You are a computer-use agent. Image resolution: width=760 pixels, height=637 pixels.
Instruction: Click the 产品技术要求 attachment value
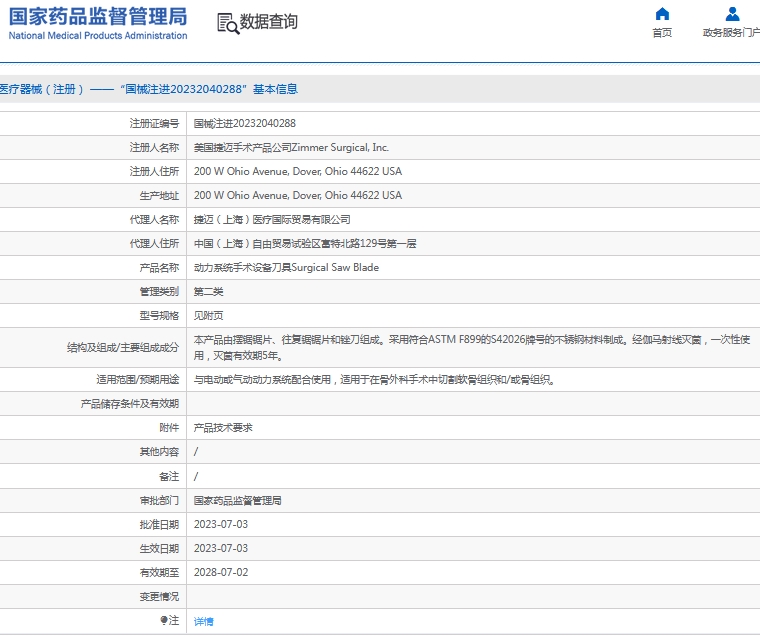tap(223, 427)
